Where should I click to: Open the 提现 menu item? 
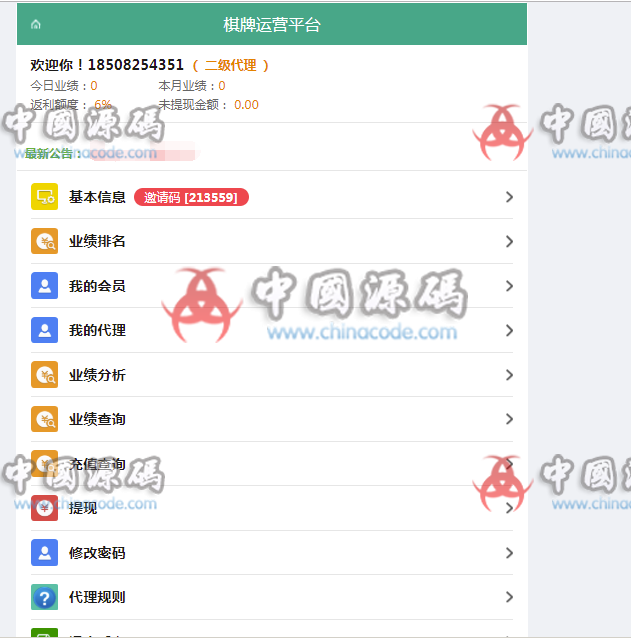tap(272, 508)
